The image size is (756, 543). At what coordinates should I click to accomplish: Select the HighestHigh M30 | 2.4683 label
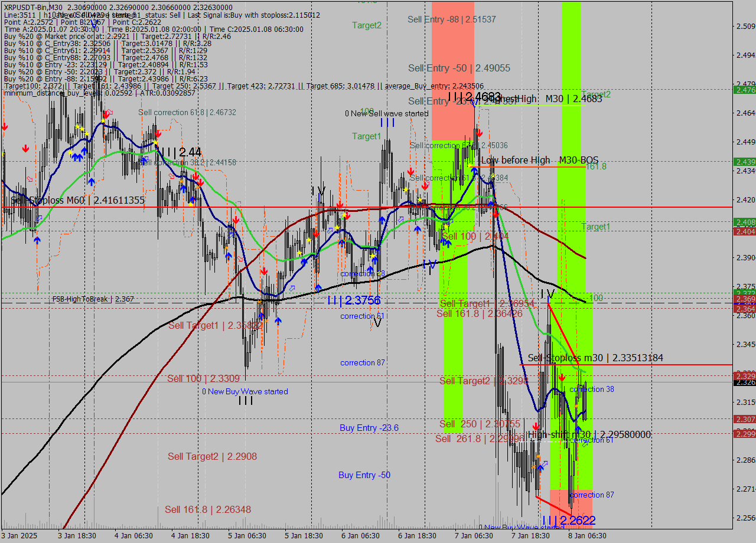coord(544,99)
